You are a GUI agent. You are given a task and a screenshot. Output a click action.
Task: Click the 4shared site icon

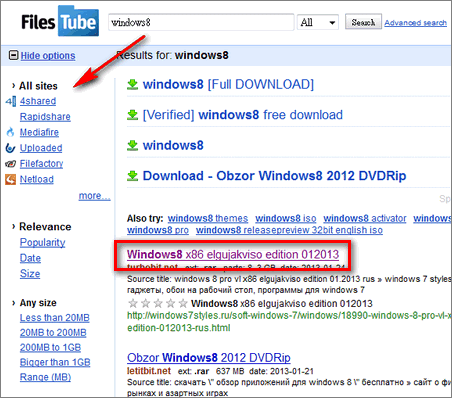click(11, 101)
